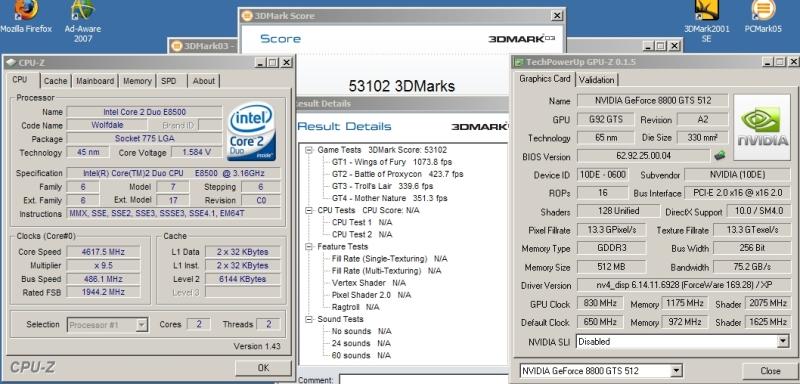This screenshot has height=384, width=800.
Task: Open the graphics card selector dropdown in GPU-Z
Action: tap(676, 371)
